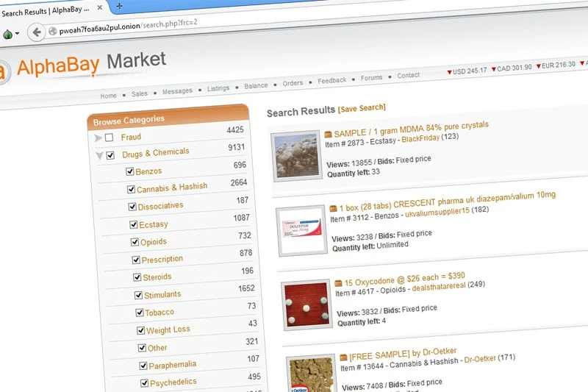
Task: Click the diazepam listing category icon
Action: coord(333,208)
